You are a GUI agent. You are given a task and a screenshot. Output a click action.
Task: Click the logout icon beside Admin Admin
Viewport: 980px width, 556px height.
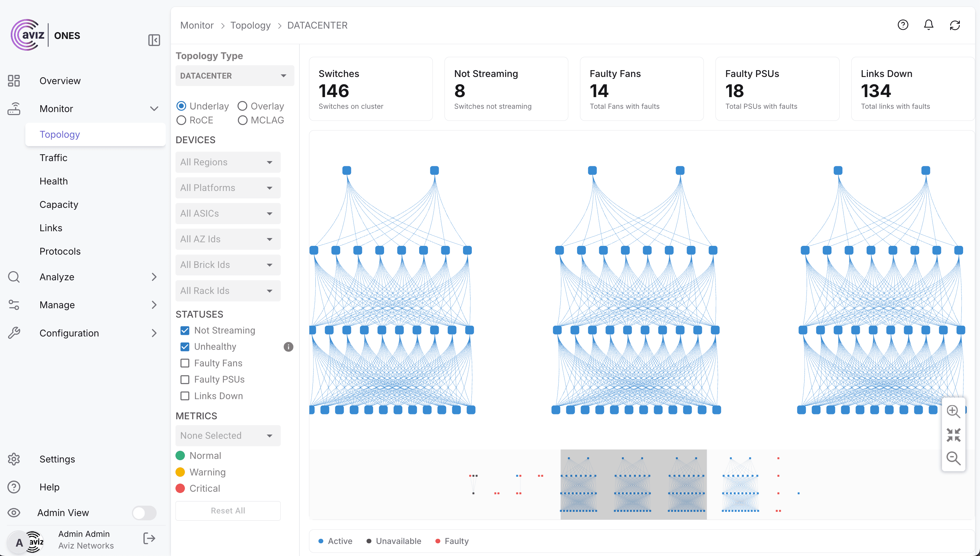point(149,538)
